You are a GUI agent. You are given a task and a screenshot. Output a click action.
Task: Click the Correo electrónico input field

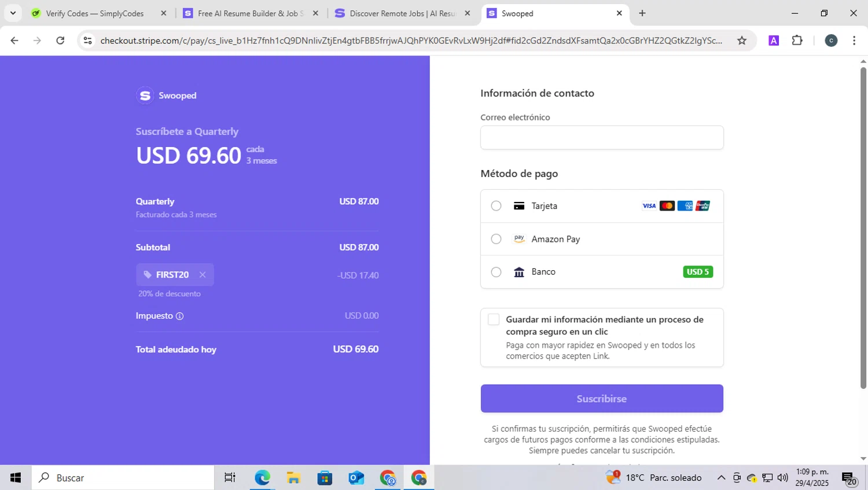(602, 138)
